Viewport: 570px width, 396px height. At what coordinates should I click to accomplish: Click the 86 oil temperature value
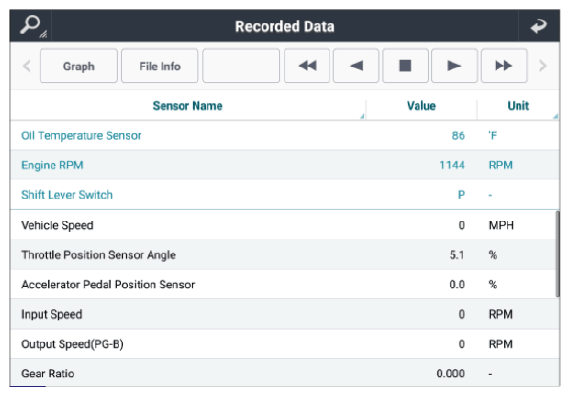tap(458, 136)
